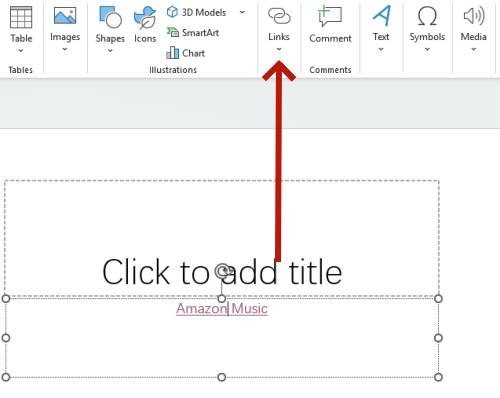Screen dimensions: 500x398
Task: Expand the Symbols dropdown chevron
Action: point(427,49)
